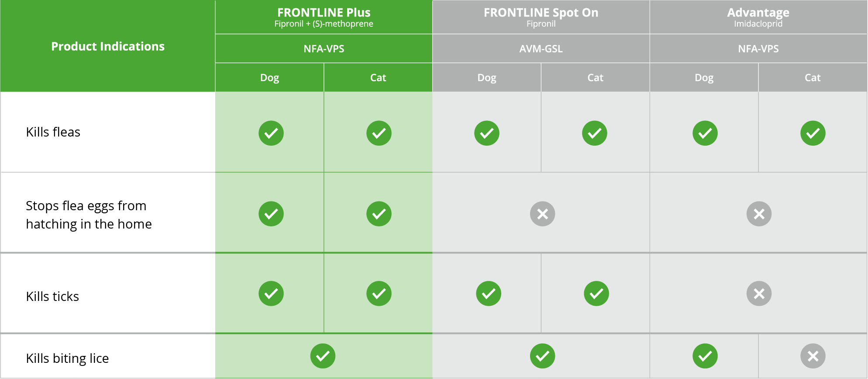Select the Advantage Imidacloprid header
The height and width of the screenshot is (379, 868).
click(758, 17)
